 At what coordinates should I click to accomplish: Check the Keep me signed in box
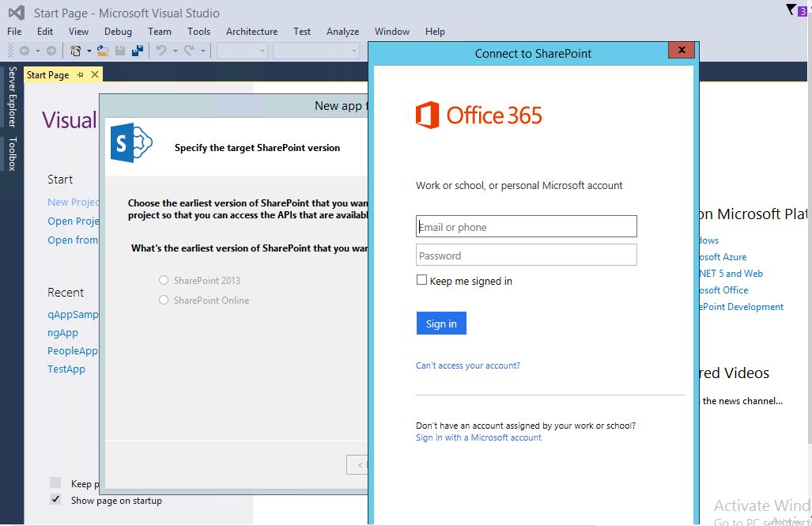pyautogui.click(x=421, y=280)
